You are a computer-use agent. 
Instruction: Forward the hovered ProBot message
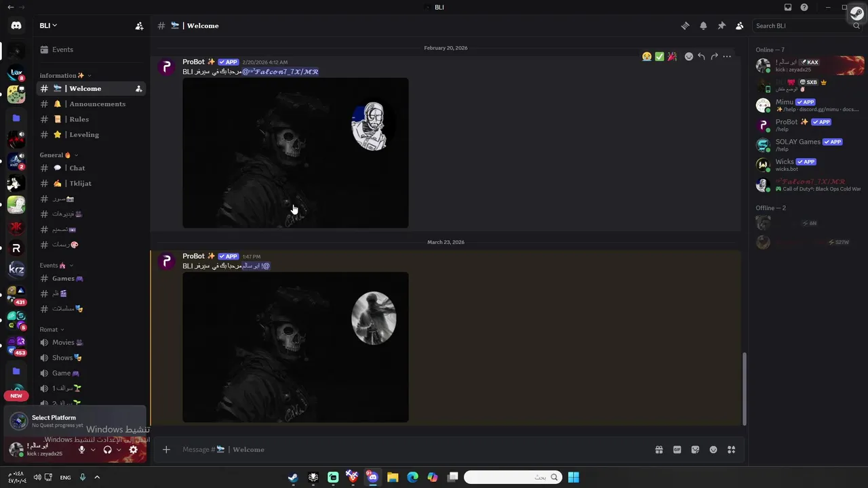pyautogui.click(x=714, y=56)
